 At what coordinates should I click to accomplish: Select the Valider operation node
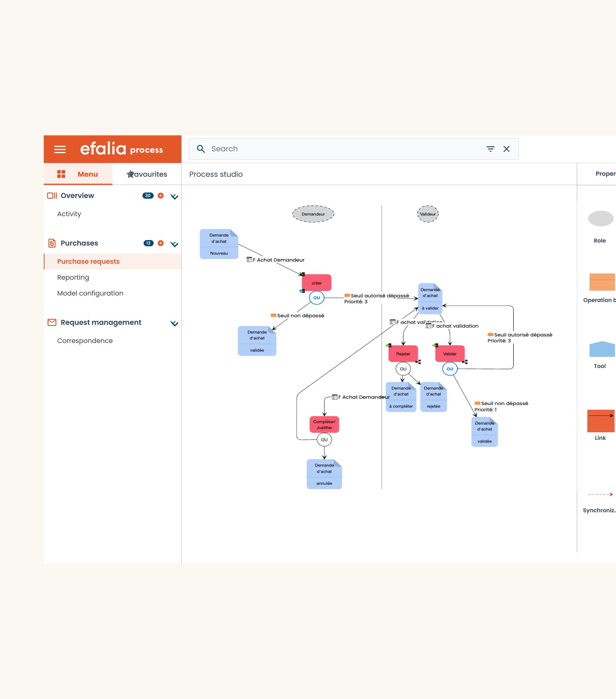coord(450,354)
